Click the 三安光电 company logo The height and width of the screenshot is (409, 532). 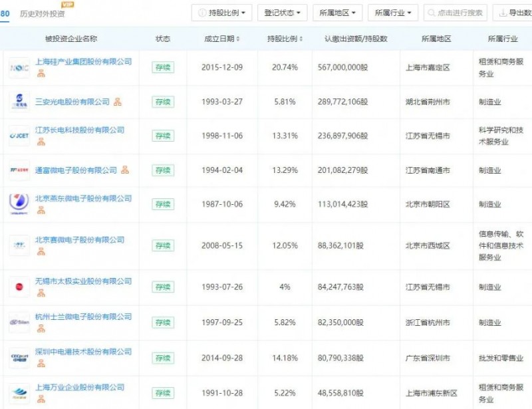19,102
